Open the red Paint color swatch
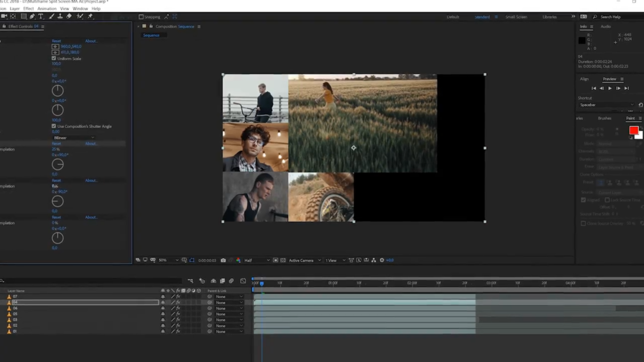 point(635,131)
